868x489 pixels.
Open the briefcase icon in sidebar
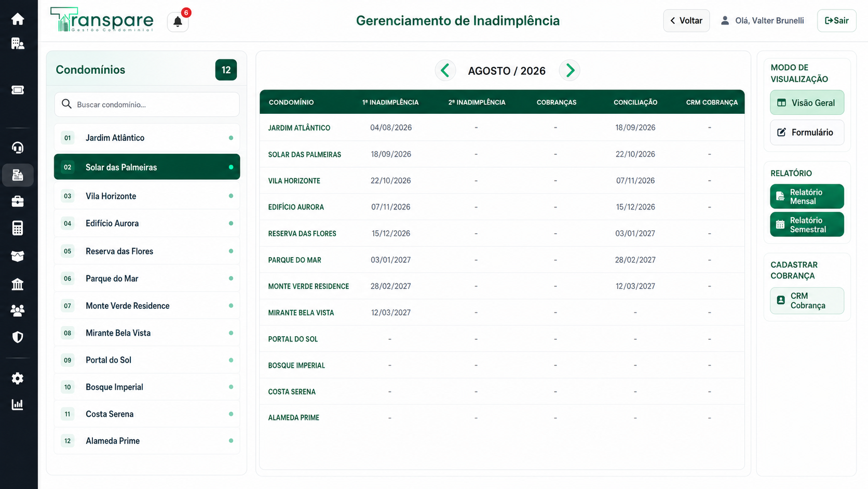click(18, 201)
